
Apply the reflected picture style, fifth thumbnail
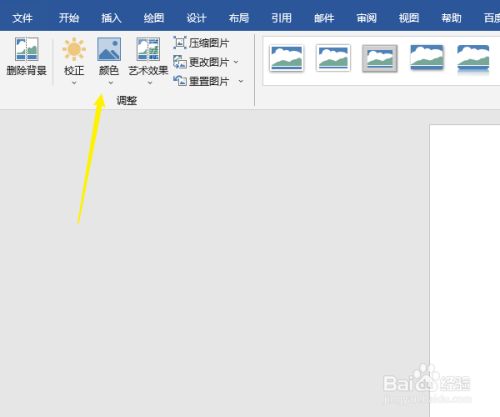473,60
